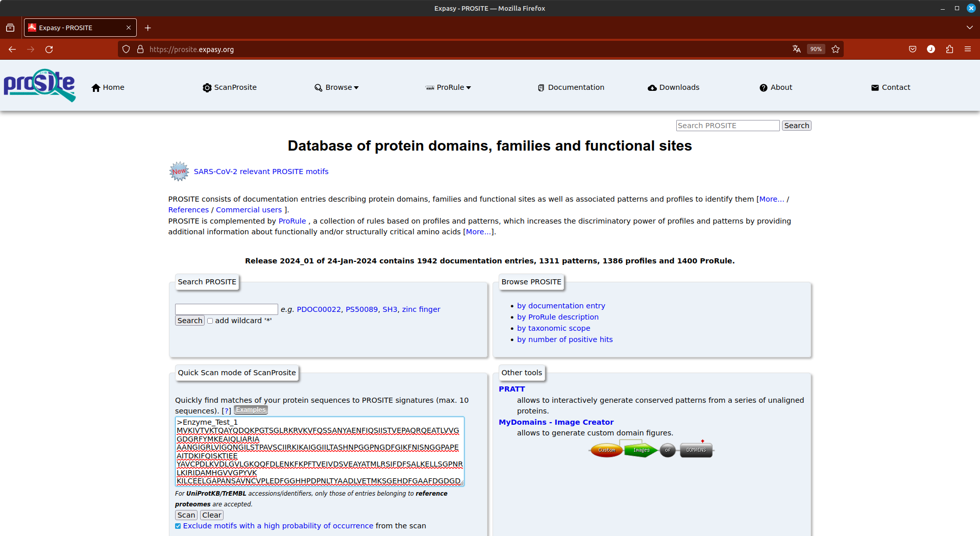Click the Custom Images of Domains graphic

tap(651, 450)
